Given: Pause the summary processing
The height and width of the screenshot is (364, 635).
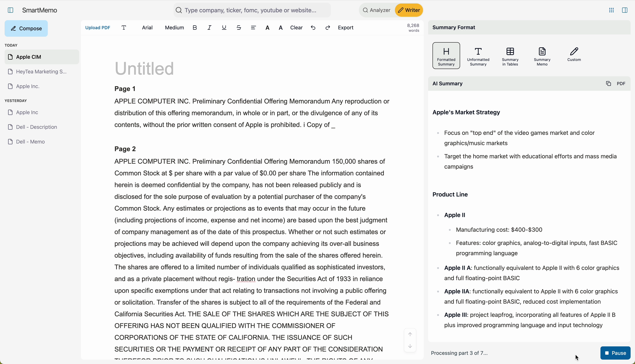Looking at the screenshot, I should [x=615, y=353].
